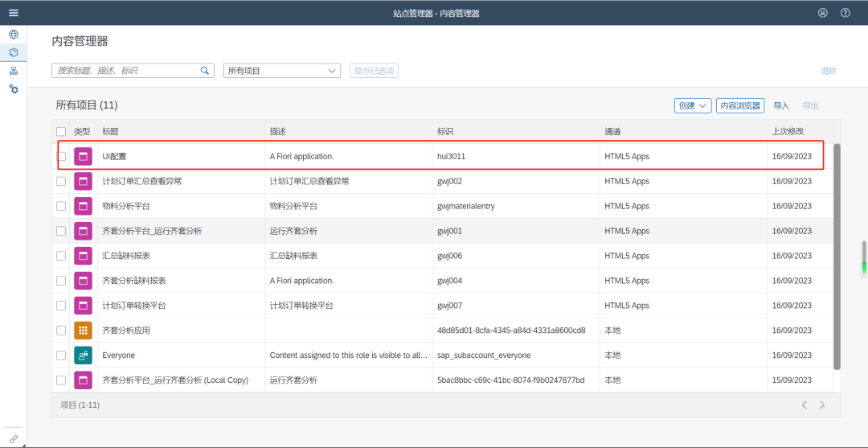Screen dimensions: 868x448
Task: Click the app icon for 齐套分析缺料报表
Action: [83, 281]
